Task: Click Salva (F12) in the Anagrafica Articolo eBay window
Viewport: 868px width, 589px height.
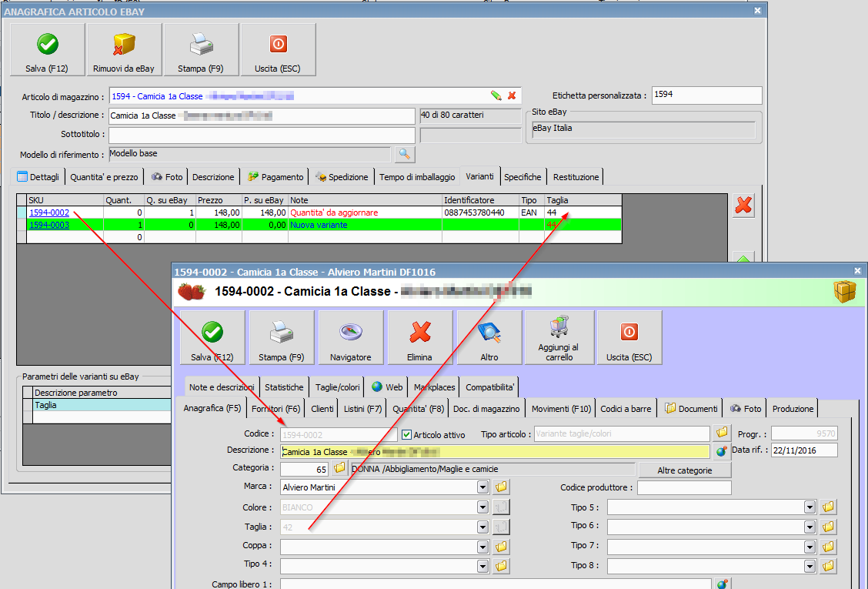Action: tap(47, 49)
